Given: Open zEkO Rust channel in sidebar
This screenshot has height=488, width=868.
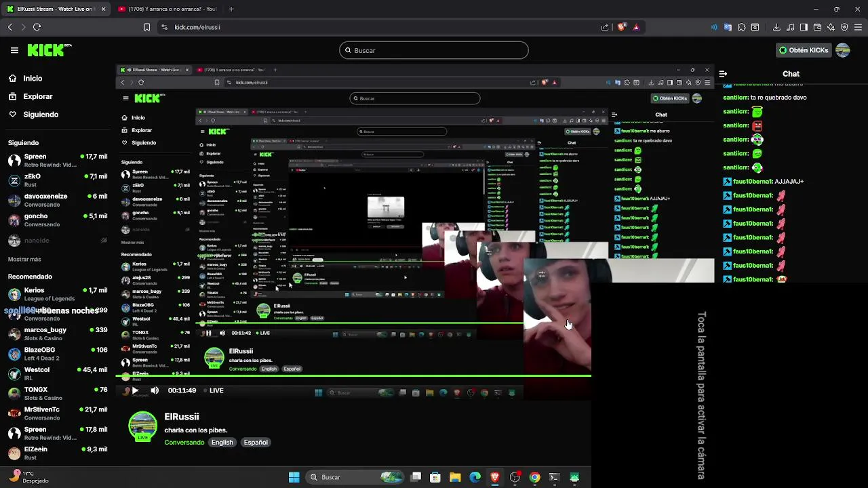Looking at the screenshot, I should (x=58, y=180).
